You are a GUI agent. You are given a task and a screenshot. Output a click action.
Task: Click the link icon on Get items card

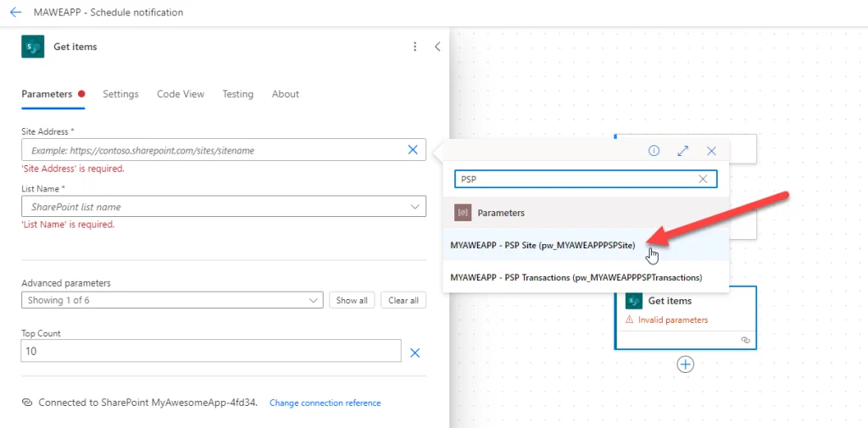(x=745, y=341)
